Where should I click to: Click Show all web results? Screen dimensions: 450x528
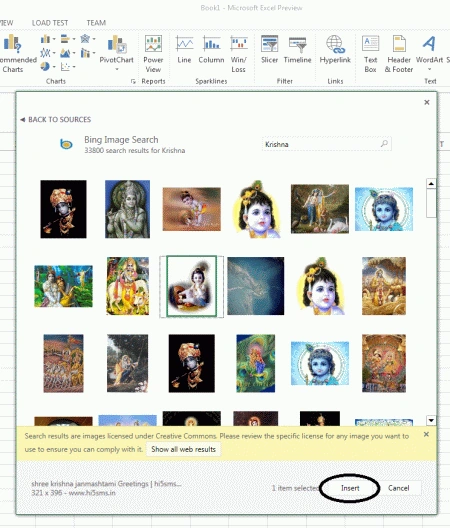click(x=183, y=449)
